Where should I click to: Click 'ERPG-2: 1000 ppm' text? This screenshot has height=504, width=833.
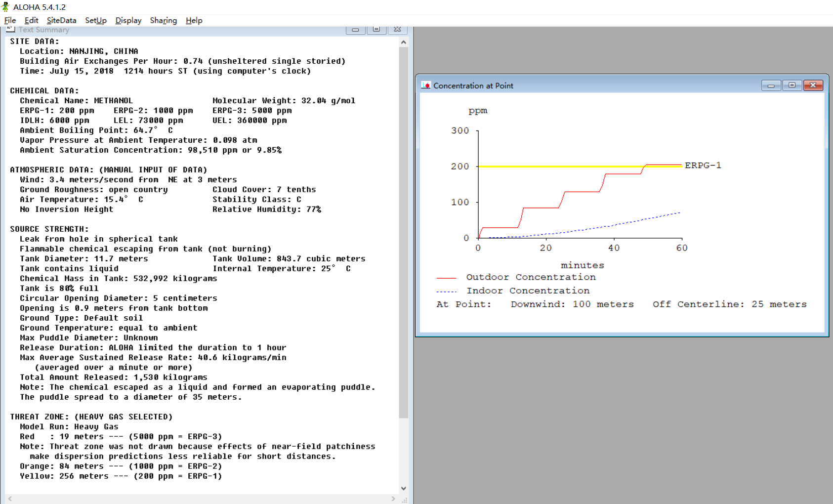pyautogui.click(x=153, y=111)
